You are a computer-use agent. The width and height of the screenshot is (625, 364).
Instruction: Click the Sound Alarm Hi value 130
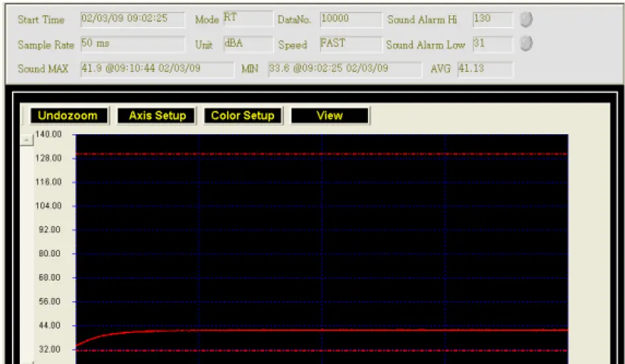pyautogui.click(x=493, y=20)
